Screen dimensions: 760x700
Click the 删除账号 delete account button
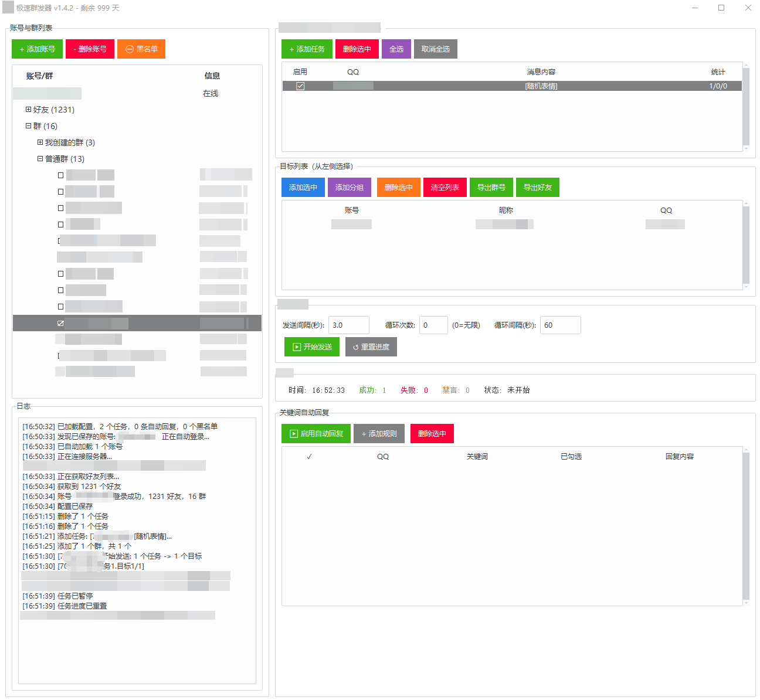coord(90,49)
